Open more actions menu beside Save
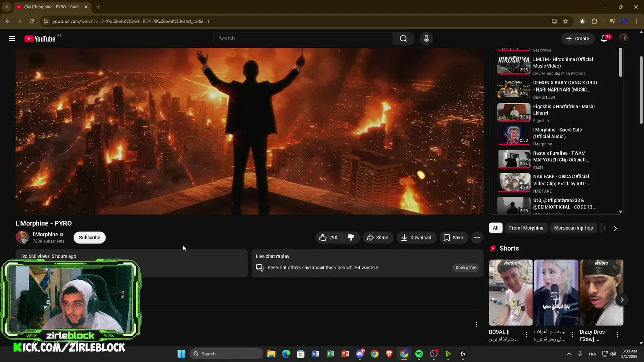 [x=477, y=237]
